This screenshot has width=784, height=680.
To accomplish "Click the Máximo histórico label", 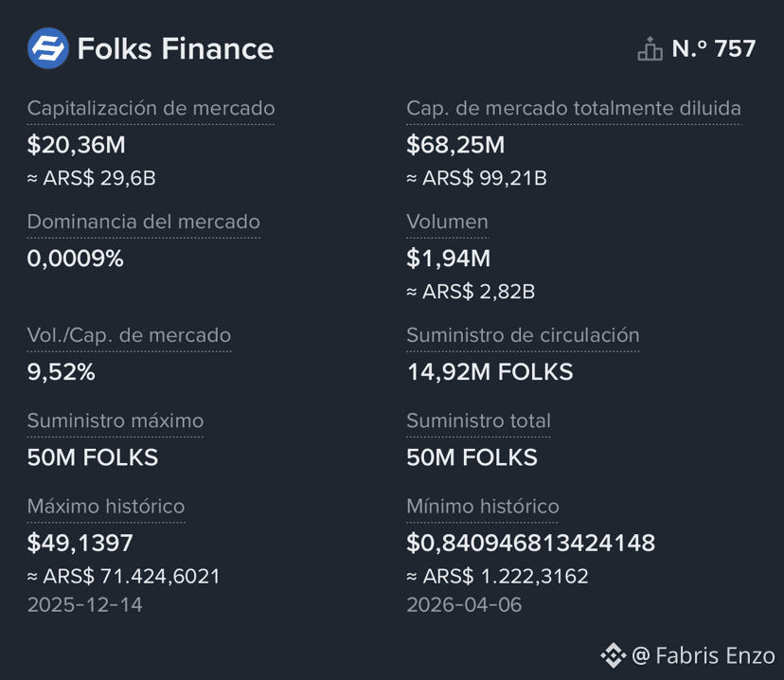I will click(x=106, y=506).
